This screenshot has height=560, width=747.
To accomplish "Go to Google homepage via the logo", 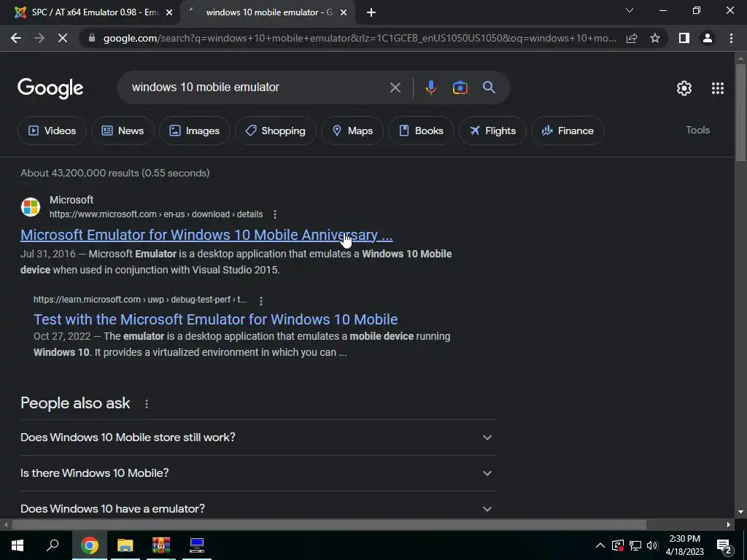I will pyautogui.click(x=50, y=88).
